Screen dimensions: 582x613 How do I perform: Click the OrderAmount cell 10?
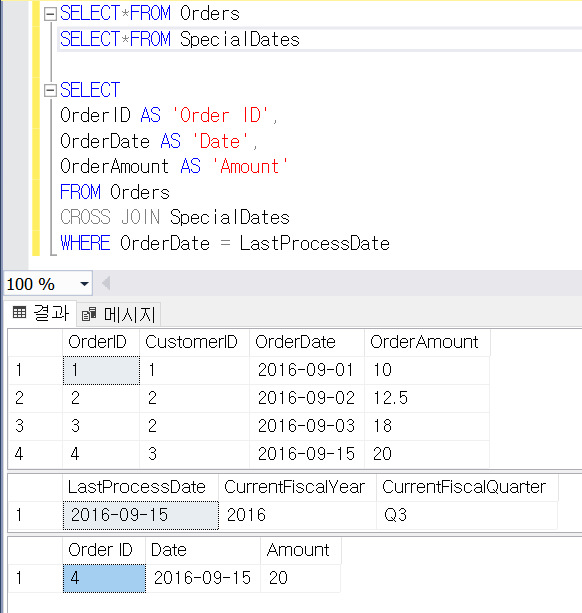427,370
